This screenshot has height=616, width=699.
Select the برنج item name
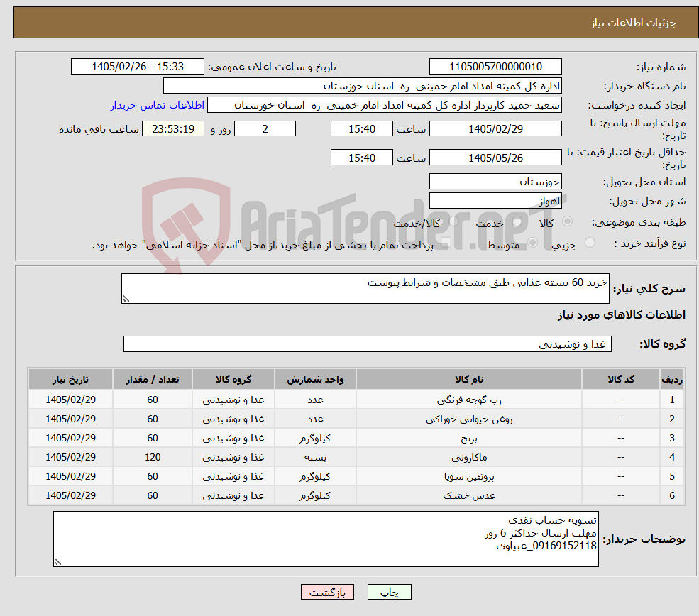pyautogui.click(x=469, y=438)
